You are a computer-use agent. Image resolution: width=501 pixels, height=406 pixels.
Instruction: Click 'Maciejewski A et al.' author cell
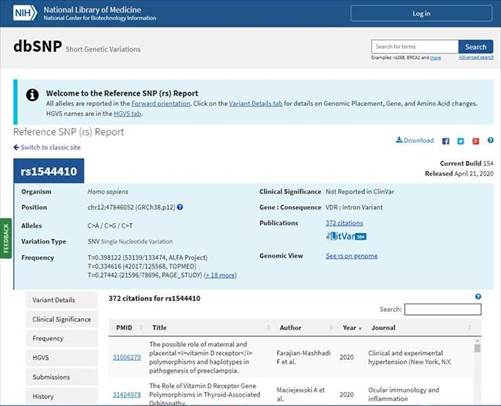(x=300, y=394)
